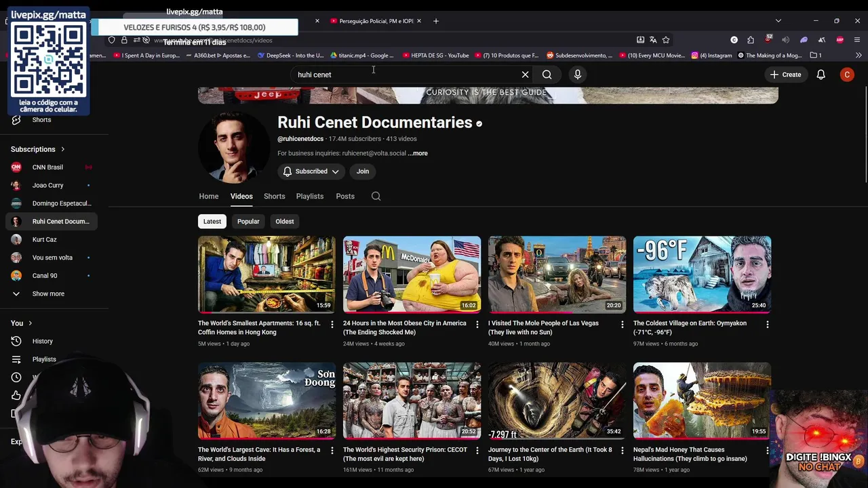This screenshot has width=868, height=488.
Task: Open the tracking protection shield icon
Action: click(x=112, y=40)
